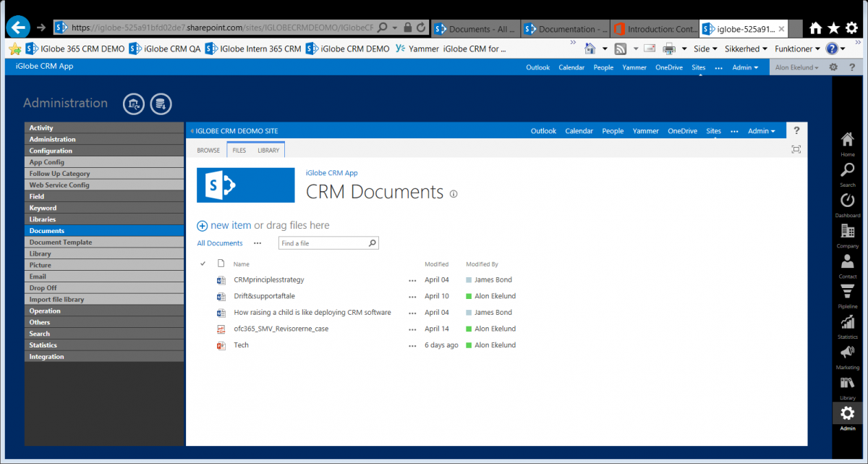This screenshot has height=464, width=868.
Task: Open browser home page via house icon
Action: (x=815, y=28)
